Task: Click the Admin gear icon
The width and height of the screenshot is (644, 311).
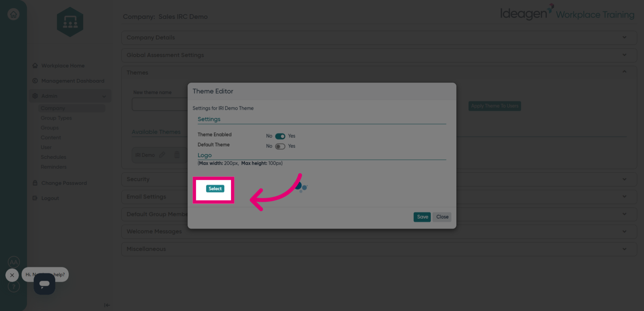Action: pyautogui.click(x=35, y=96)
